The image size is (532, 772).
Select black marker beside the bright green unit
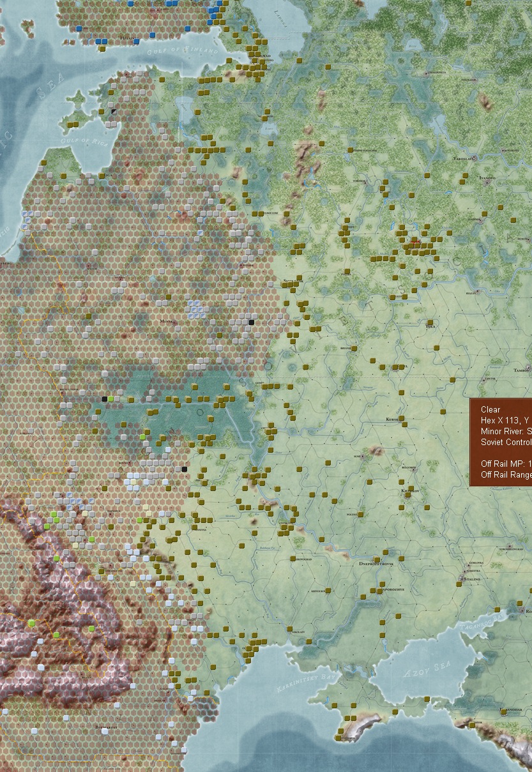coord(104,398)
